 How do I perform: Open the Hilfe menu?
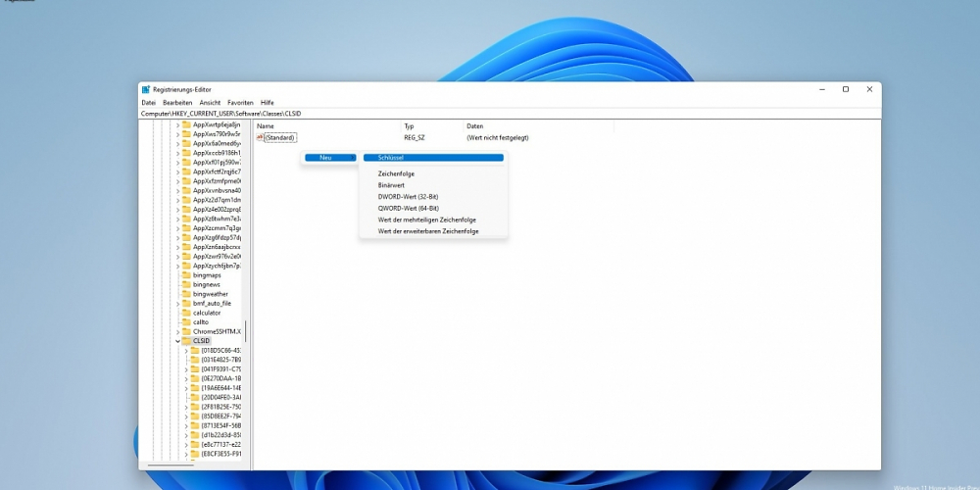click(268, 103)
